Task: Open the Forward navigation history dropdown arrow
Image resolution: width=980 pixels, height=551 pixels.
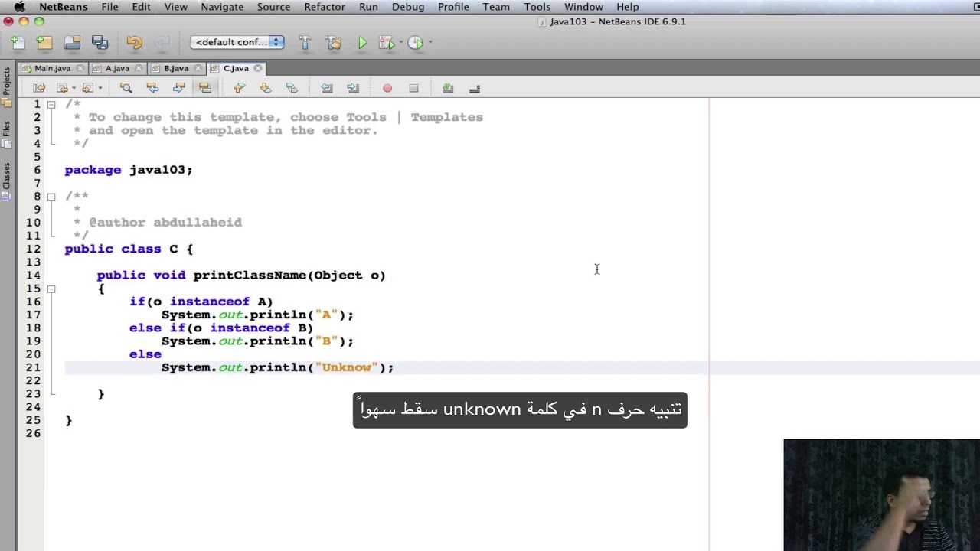Action: [100, 89]
